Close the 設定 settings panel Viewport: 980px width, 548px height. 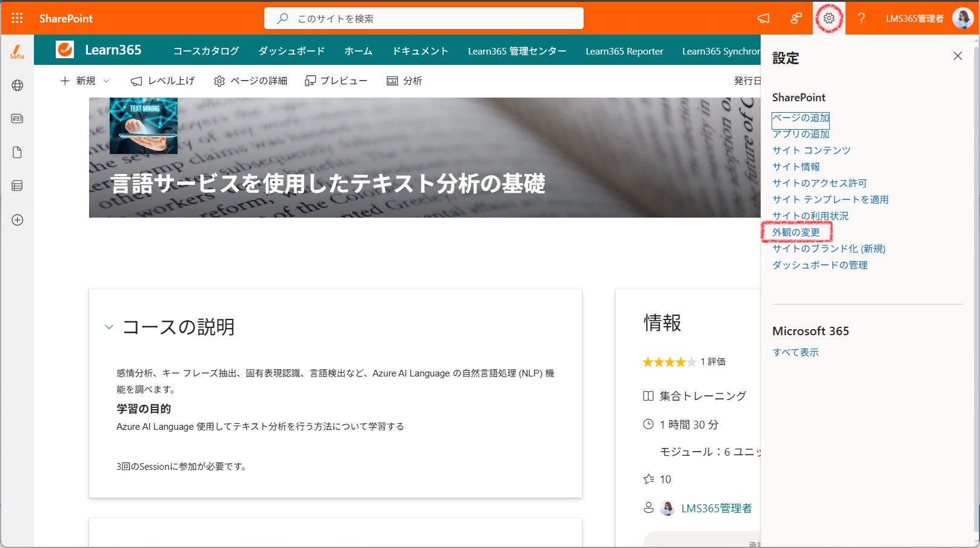pos(958,56)
